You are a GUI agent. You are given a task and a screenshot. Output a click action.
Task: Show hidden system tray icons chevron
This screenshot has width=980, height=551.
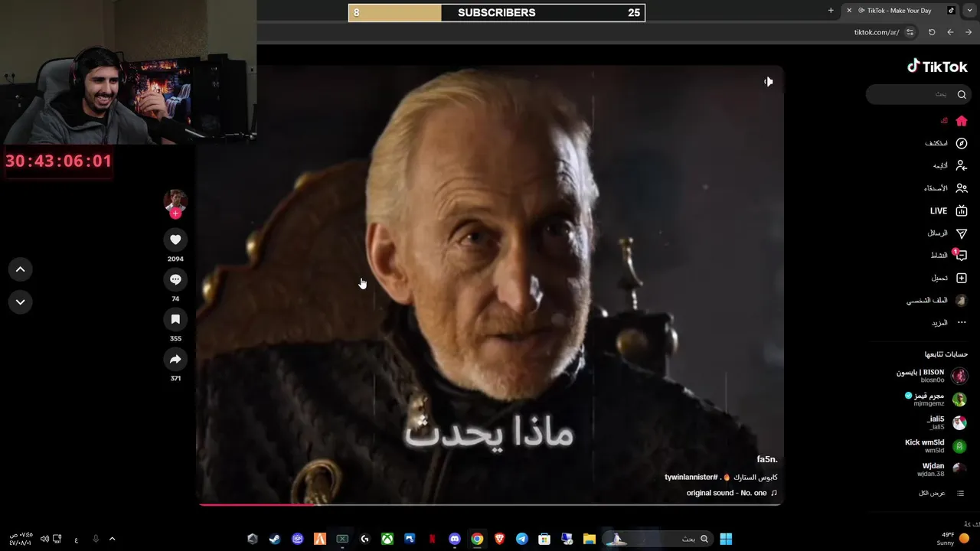pos(112,539)
